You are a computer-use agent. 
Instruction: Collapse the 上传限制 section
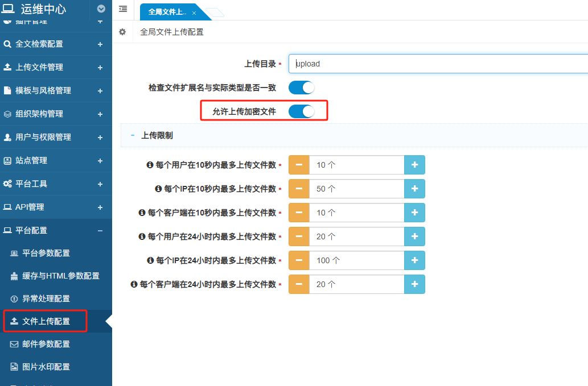133,136
